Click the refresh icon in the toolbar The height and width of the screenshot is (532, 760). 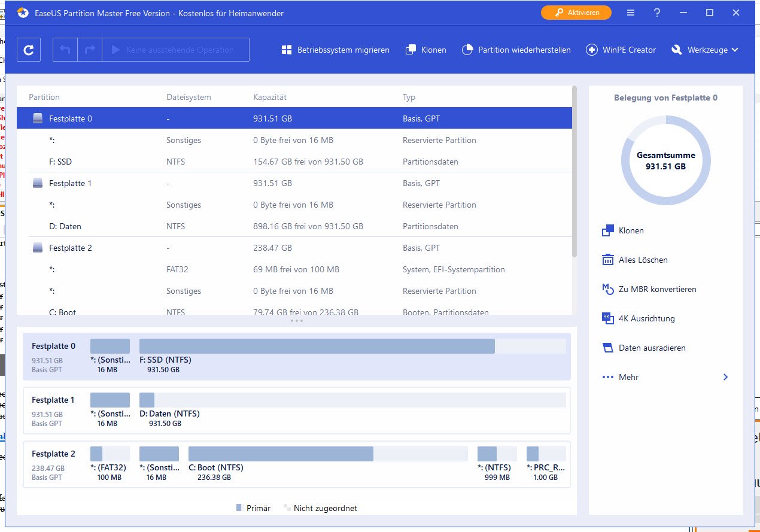pyautogui.click(x=29, y=50)
